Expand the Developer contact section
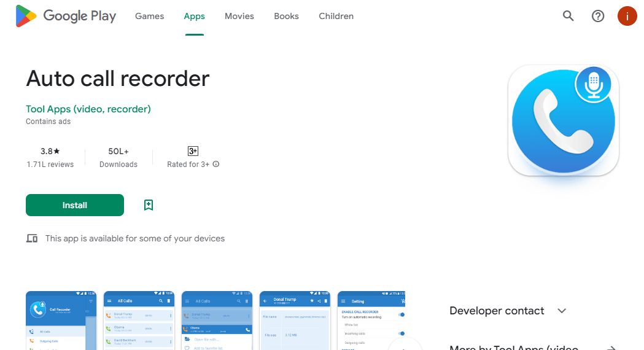644x350 pixels. (x=562, y=311)
